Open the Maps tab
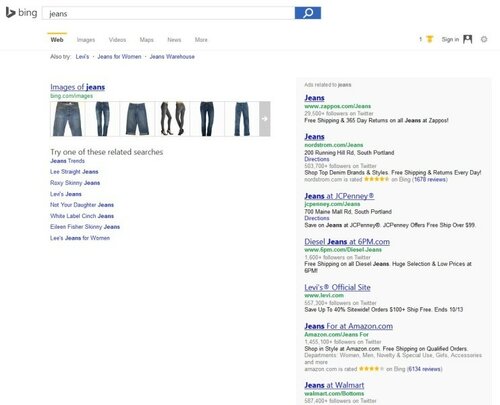 tap(147, 40)
